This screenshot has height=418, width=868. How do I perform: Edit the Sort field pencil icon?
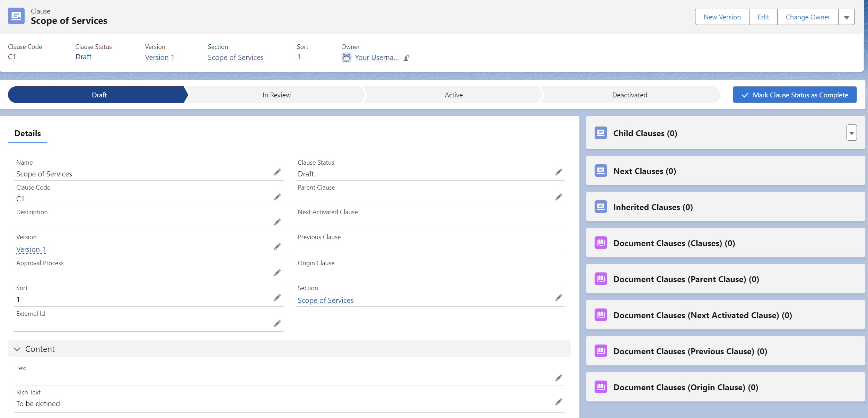point(277,298)
